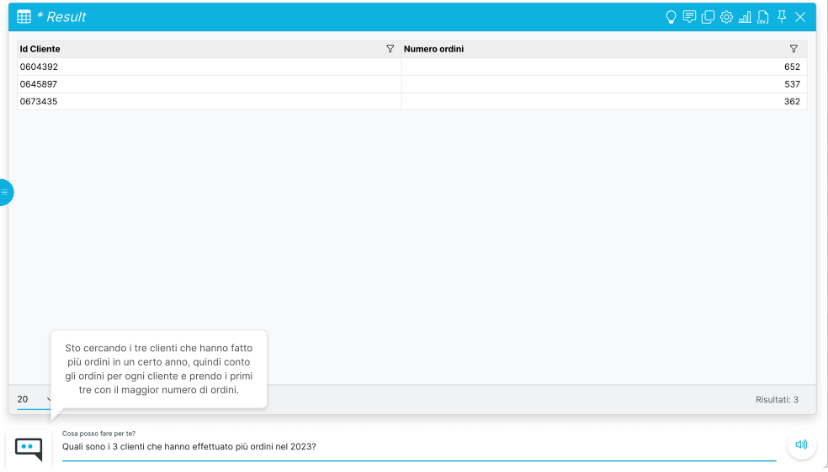Screen dimensions: 828x472
Task: Export results with the CSV file icon
Action: point(763,17)
